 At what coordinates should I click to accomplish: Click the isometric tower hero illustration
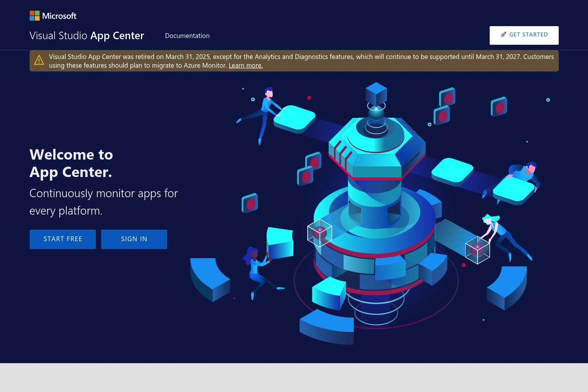(370, 214)
